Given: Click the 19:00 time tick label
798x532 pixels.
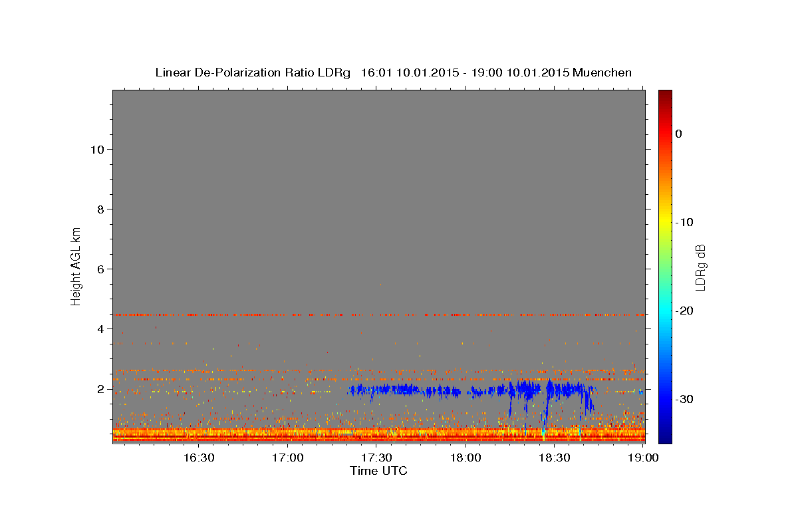Looking at the screenshot, I should point(642,458).
